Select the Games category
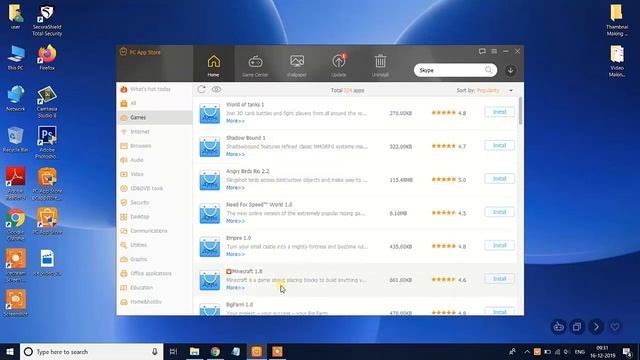640x360 pixels. (154, 118)
